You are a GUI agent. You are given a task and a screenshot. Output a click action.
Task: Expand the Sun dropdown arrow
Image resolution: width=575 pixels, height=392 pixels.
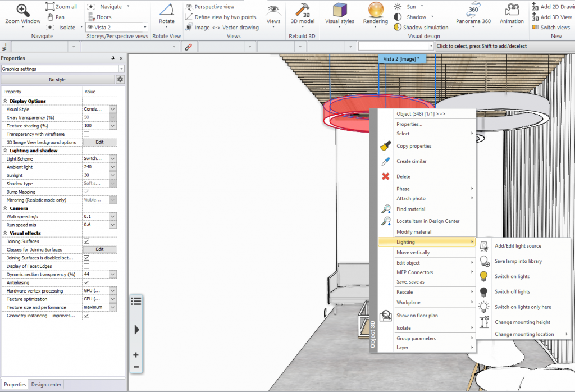(x=422, y=7)
